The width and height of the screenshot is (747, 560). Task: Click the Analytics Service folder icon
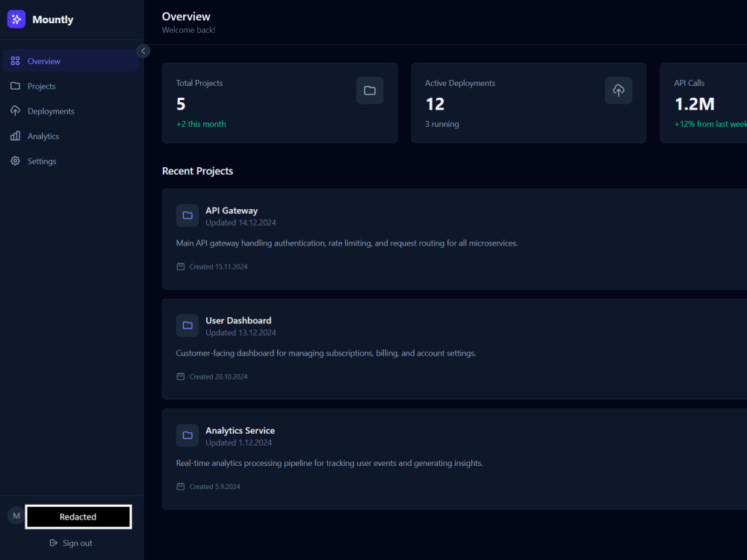click(187, 435)
